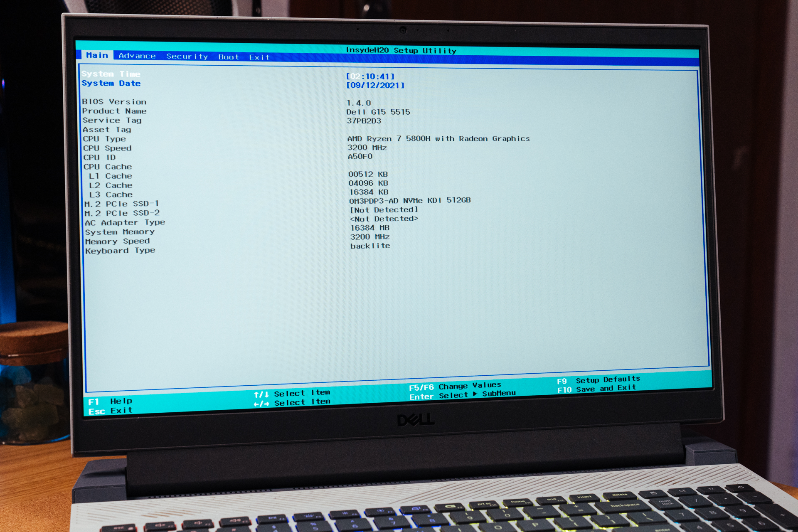Click left/right arrows Select Item hint

pyautogui.click(x=292, y=403)
